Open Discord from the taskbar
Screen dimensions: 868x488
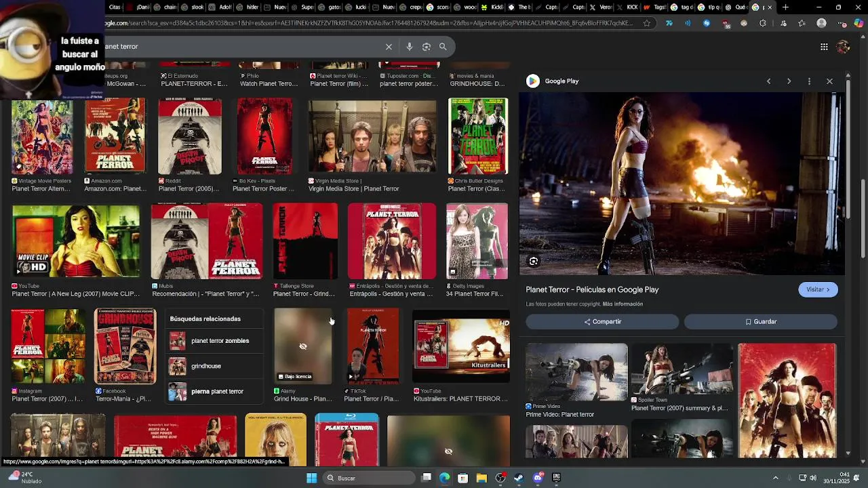pyautogui.click(x=538, y=478)
